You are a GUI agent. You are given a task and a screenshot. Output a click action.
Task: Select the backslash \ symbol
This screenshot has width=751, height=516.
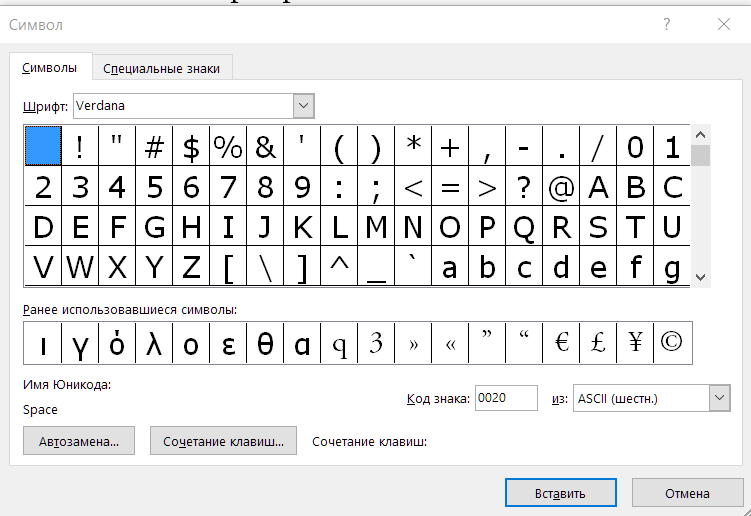[x=265, y=266]
